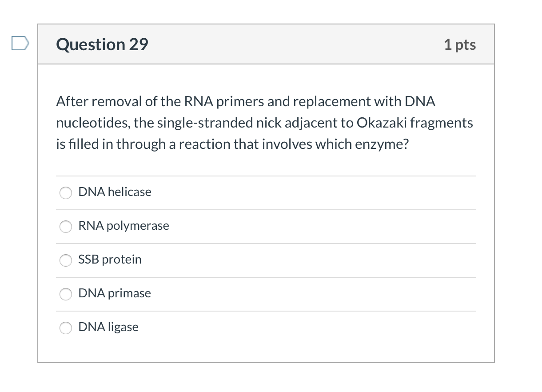Click the bookmark flag beside Question 29

tap(20, 43)
